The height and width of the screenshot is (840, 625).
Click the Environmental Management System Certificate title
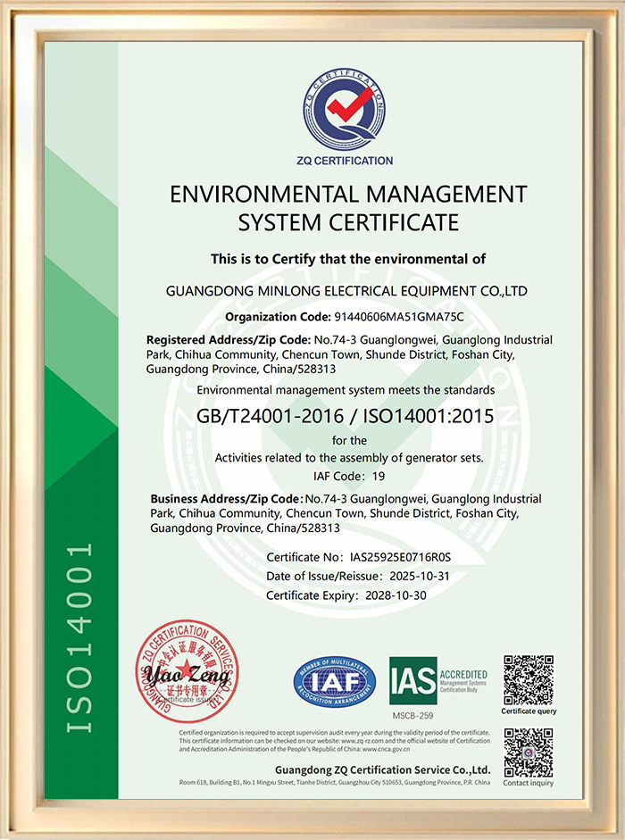coord(347,207)
